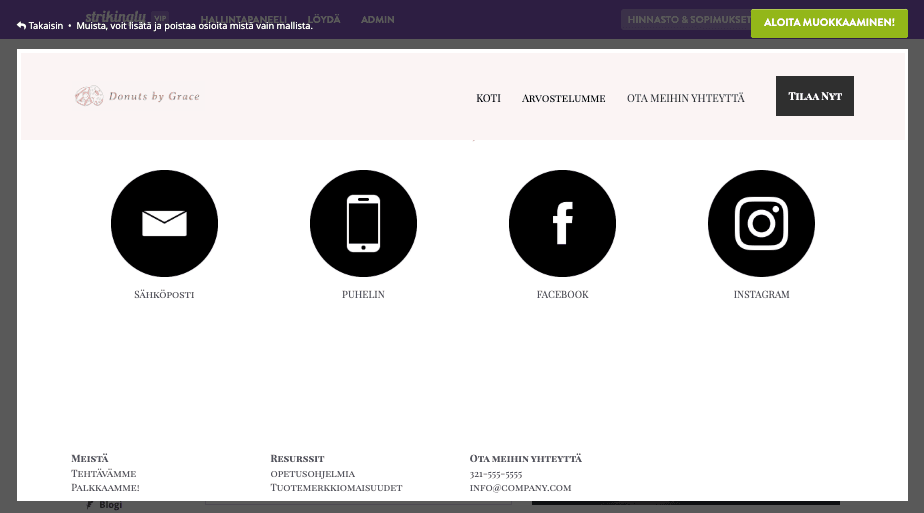This screenshot has width=924, height=513.
Task: Click the Resurssit footer heading
Action: 297,458
